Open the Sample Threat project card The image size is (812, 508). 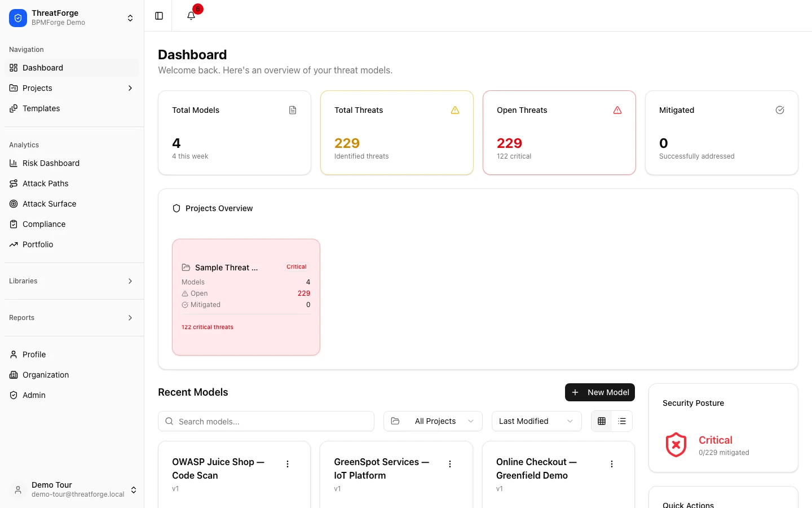[x=246, y=297]
